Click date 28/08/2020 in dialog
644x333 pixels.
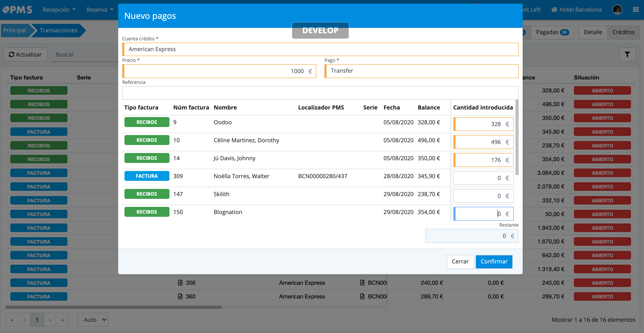[398, 176]
